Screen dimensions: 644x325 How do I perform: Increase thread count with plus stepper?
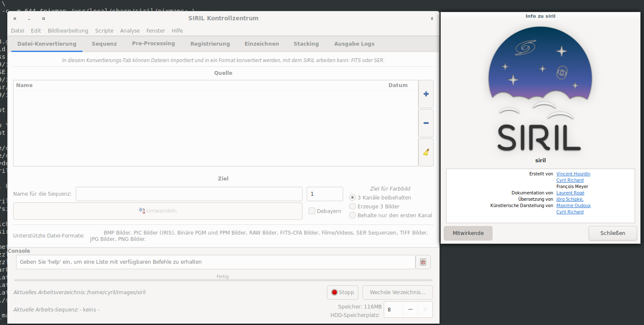click(425, 309)
